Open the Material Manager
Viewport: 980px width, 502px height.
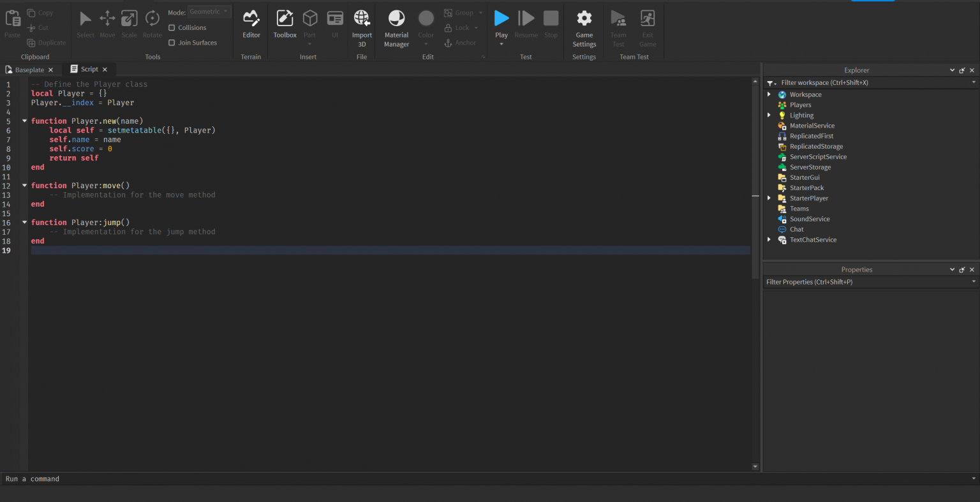tap(396, 26)
